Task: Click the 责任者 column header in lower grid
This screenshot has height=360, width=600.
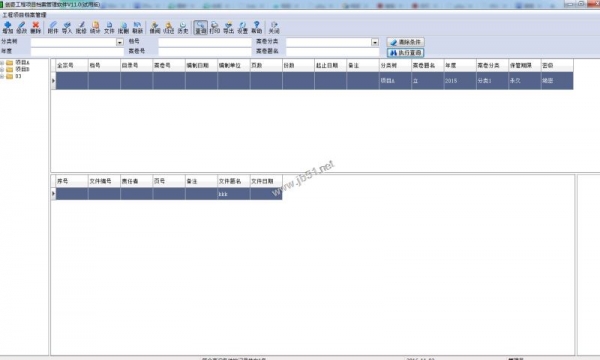Action: coord(137,181)
